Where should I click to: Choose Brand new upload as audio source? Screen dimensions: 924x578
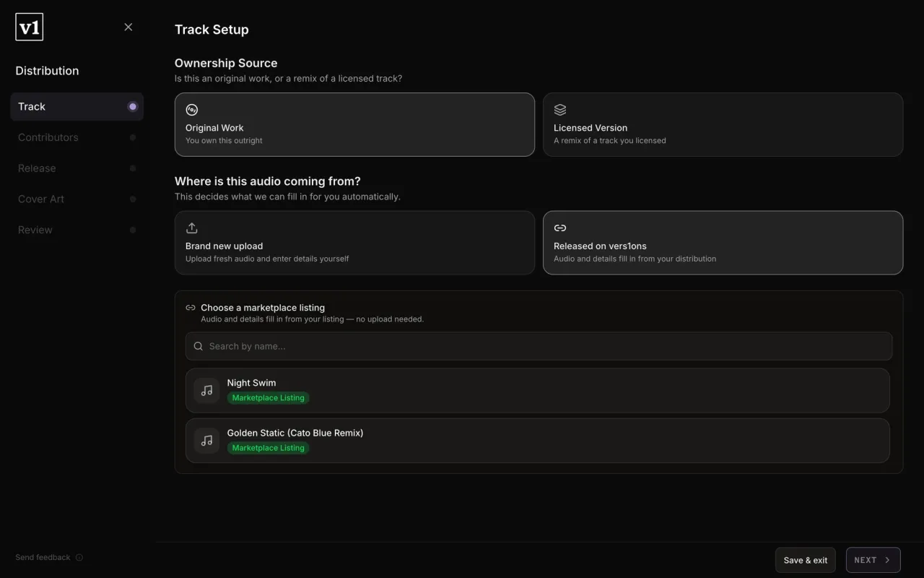coord(354,243)
